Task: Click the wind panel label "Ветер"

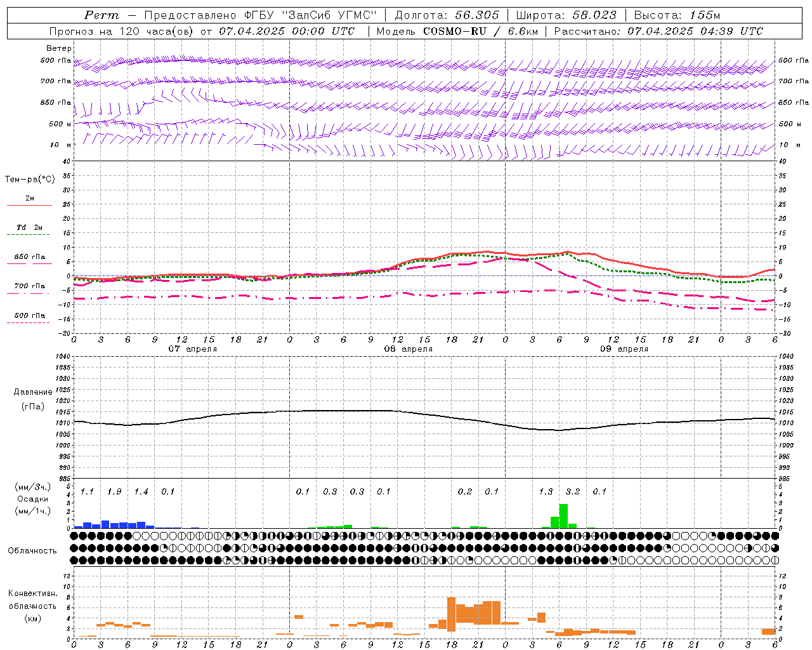Action: (x=59, y=48)
